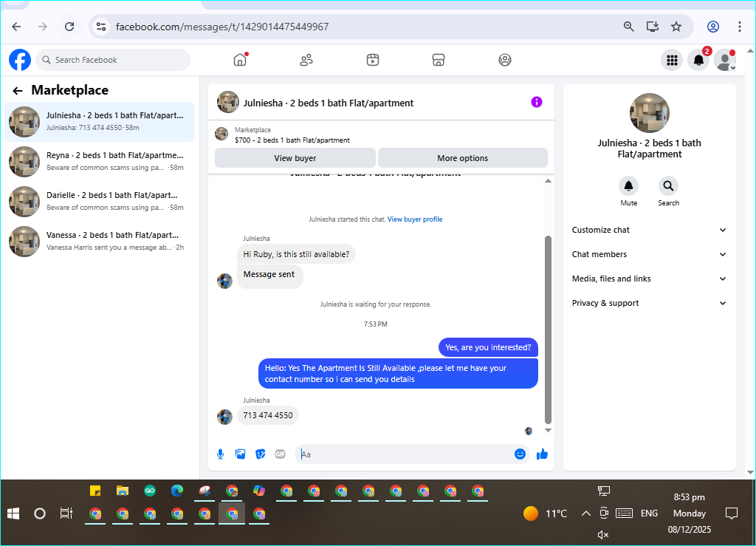Viewport: 756px width, 546px height.
Task: Switch ENG input language
Action: 649,513
